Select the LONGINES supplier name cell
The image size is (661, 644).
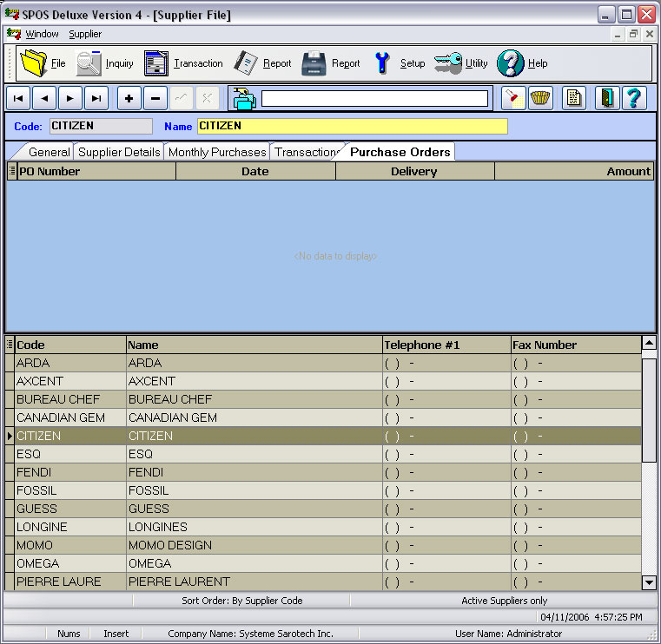click(254, 527)
